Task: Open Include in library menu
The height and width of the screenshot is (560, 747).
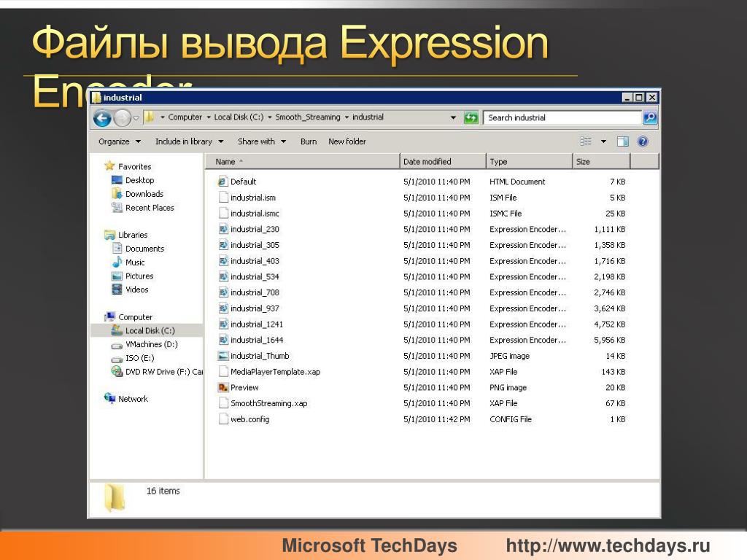Action: click(x=189, y=141)
